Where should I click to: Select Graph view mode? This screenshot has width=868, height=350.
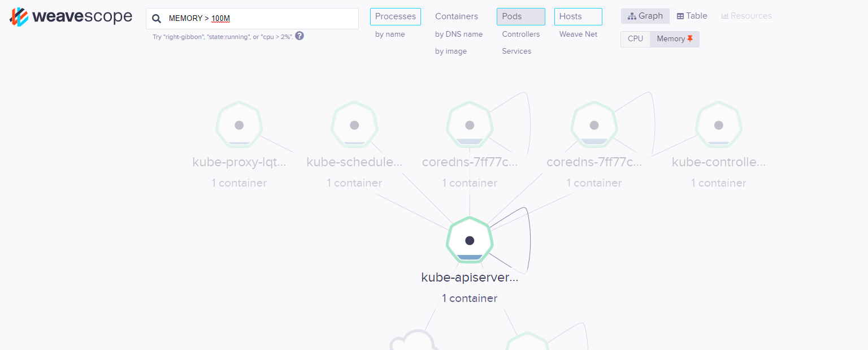coord(645,16)
